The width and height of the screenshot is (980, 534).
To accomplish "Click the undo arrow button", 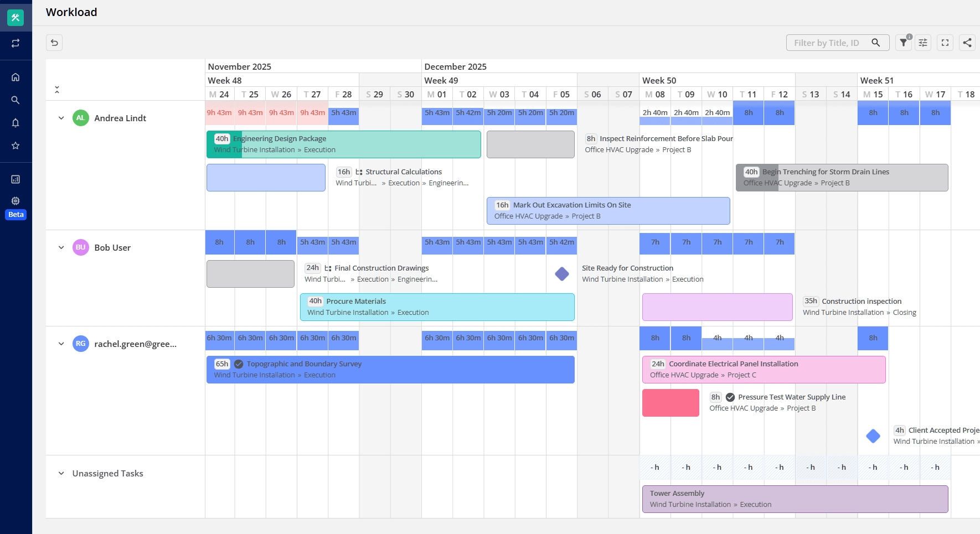I will point(54,43).
